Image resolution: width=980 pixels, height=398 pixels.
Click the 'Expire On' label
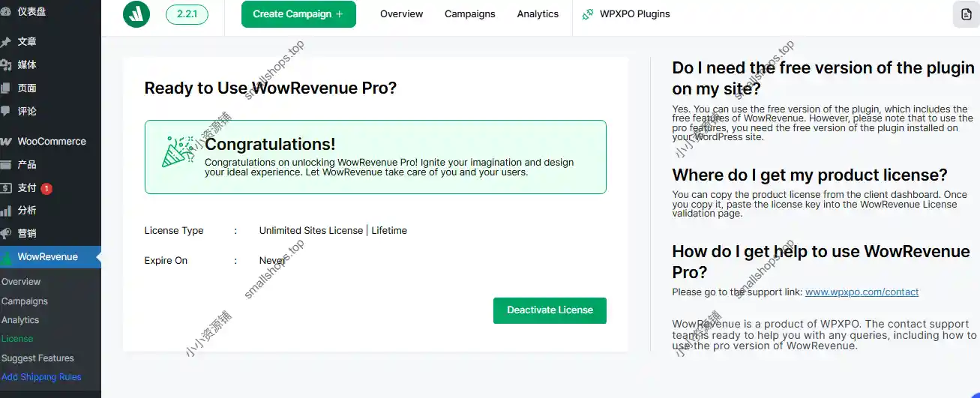166,261
